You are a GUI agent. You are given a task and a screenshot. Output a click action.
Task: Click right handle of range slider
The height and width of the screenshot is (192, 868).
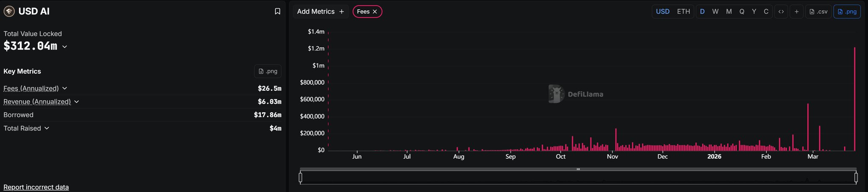pos(856,178)
